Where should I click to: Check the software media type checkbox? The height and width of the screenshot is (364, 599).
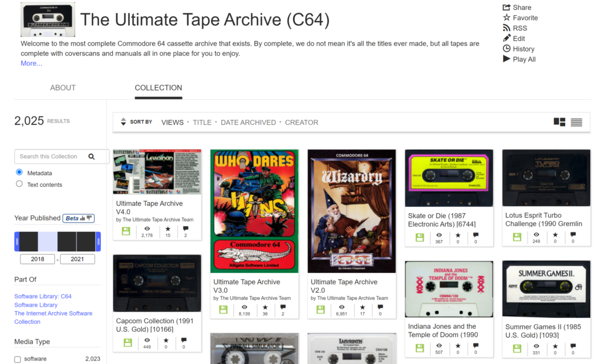tap(18, 359)
